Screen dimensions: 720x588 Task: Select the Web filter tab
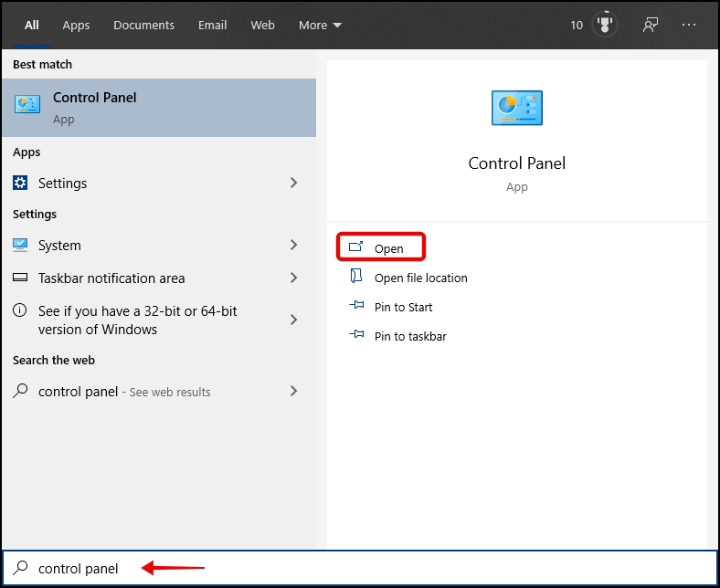[x=262, y=26]
